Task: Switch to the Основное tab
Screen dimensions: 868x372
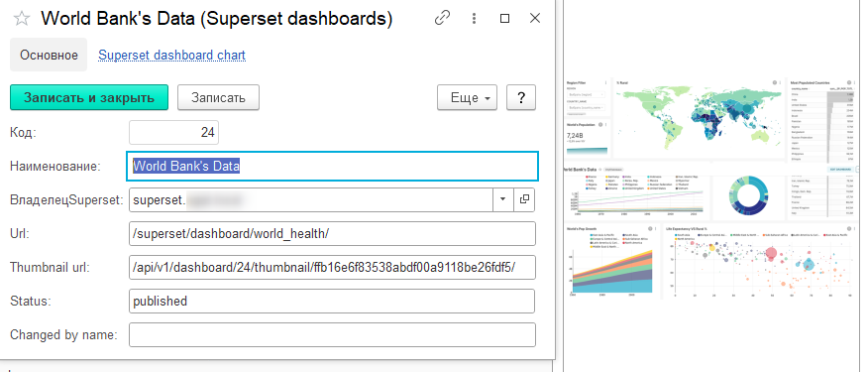Action: (49, 55)
